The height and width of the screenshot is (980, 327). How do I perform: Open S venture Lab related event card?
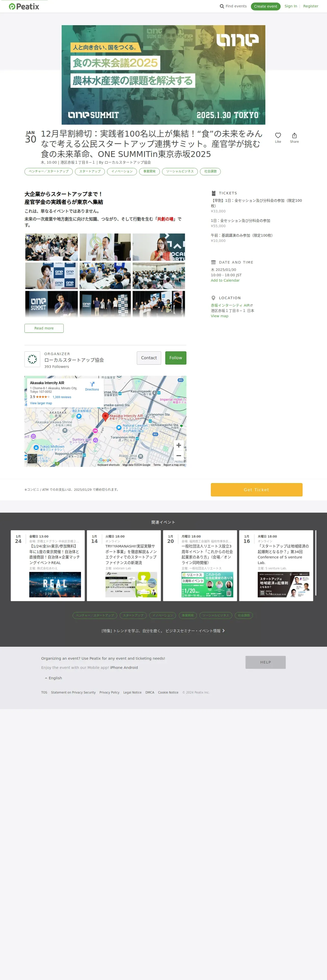(x=276, y=566)
